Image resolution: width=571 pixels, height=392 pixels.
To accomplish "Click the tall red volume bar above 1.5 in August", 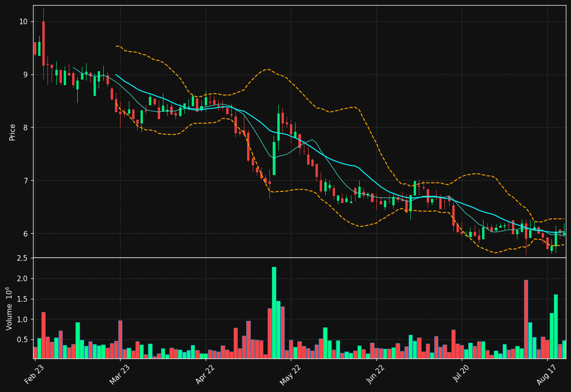I will pos(526,319).
